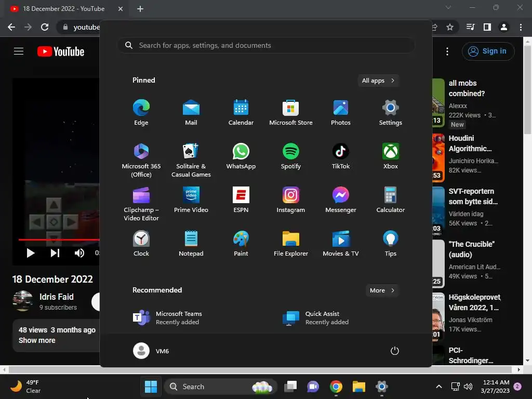This screenshot has width=532, height=399.
Task: Launch the Mail app
Action: 191,113
